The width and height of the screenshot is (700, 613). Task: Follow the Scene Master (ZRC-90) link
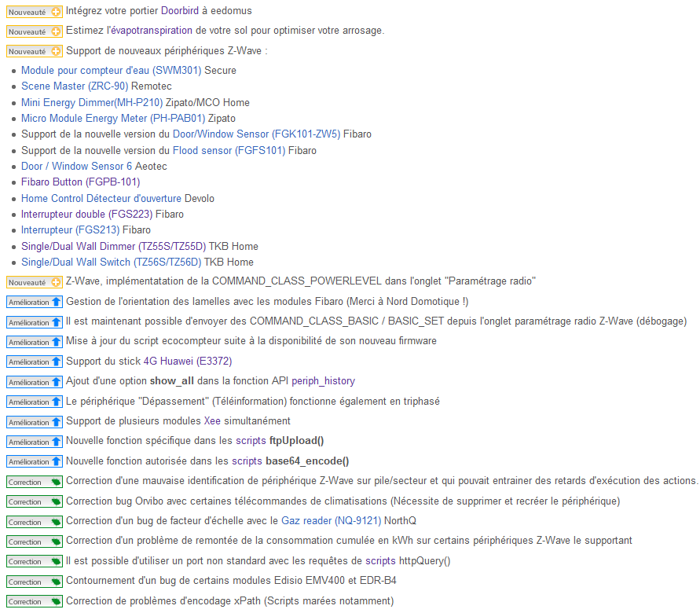click(75, 86)
